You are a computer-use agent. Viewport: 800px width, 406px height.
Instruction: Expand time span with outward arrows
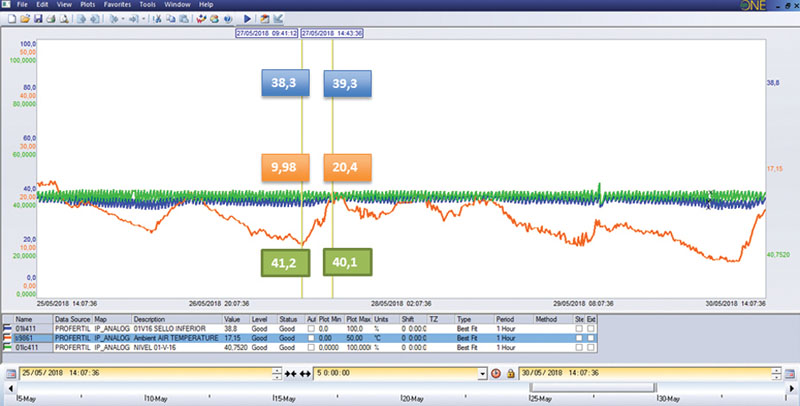[x=305, y=374]
